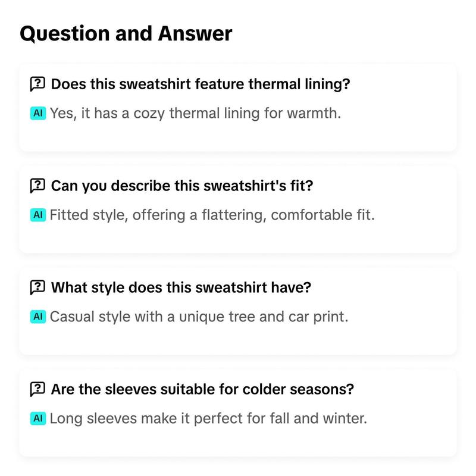This screenshot has width=476, height=476.
Task: Click AI badge before thermal lining answer
Action: (x=38, y=113)
